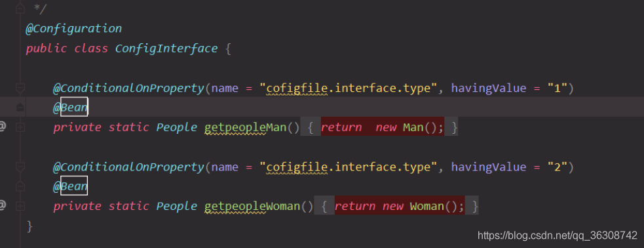
Task: Click the "class" keyword
Action: pyautogui.click(x=91, y=49)
